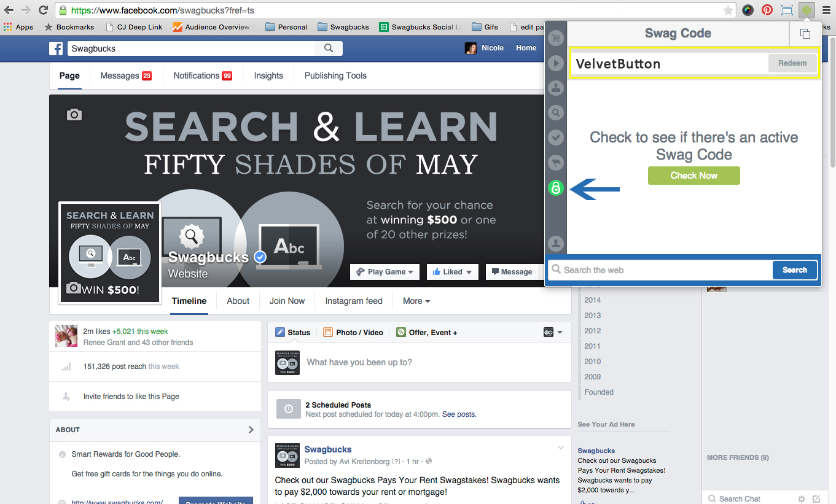The height and width of the screenshot is (504, 836).
Task: Click the play video icon in extension sidebar
Action: tap(556, 63)
